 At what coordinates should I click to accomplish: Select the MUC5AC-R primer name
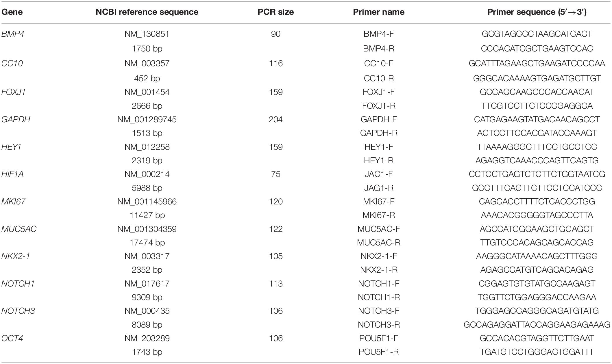pyautogui.click(x=378, y=243)
